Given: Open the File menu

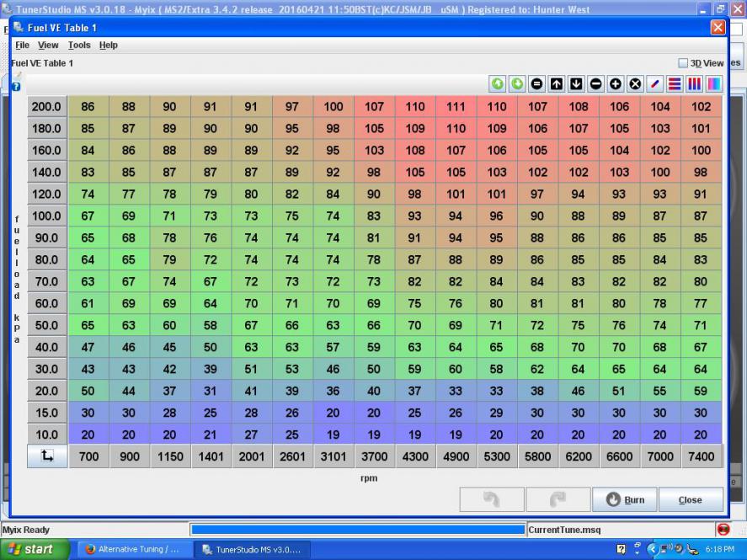Looking at the screenshot, I should coord(22,45).
